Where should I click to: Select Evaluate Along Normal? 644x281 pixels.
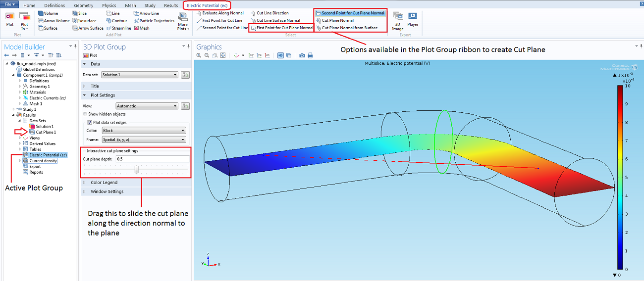(x=220, y=13)
